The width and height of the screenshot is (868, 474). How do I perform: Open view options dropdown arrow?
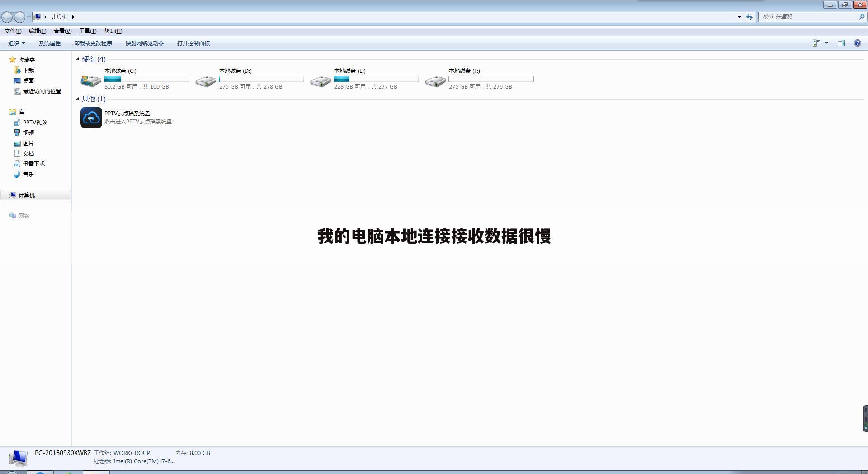(826, 43)
